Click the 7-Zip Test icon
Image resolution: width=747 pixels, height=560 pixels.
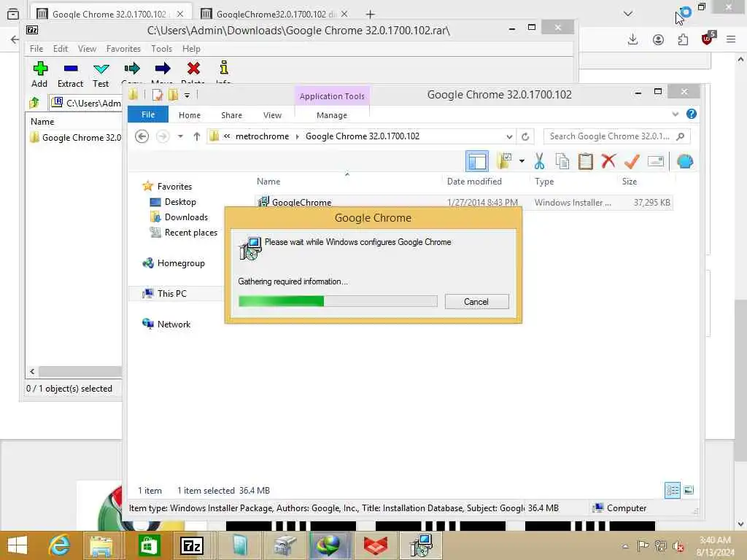(101, 69)
